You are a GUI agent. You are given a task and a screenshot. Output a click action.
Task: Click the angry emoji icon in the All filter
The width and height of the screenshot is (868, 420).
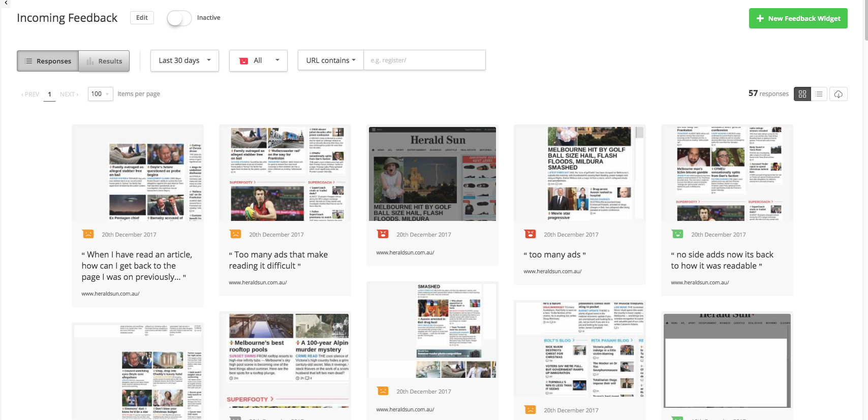tap(243, 61)
